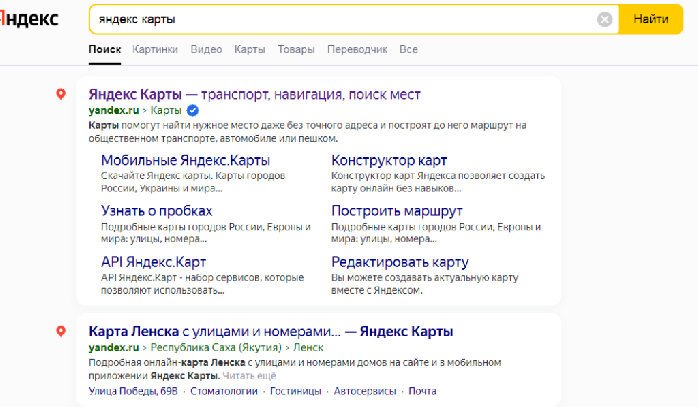The width and height of the screenshot is (698, 407).
Task: Click the map pin icon beside Карта Ленска result
Action: 61,331
